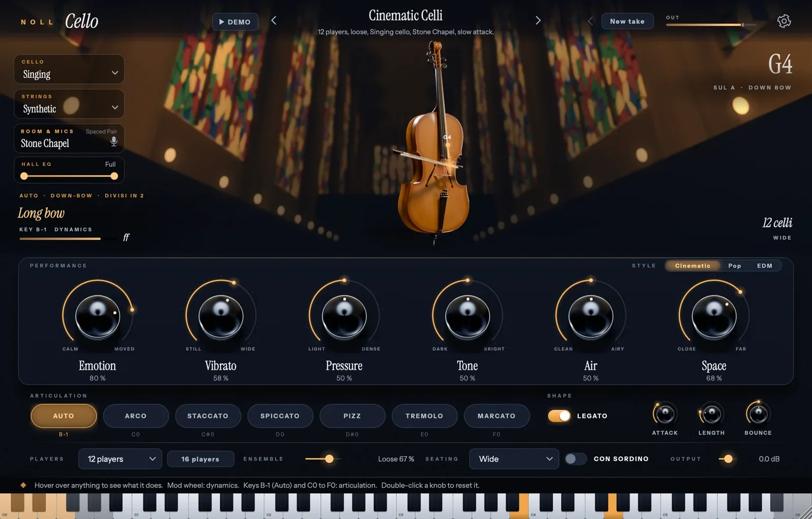Click the Hall EQ range slider
Viewport: 812px width, 519px height.
point(69,176)
